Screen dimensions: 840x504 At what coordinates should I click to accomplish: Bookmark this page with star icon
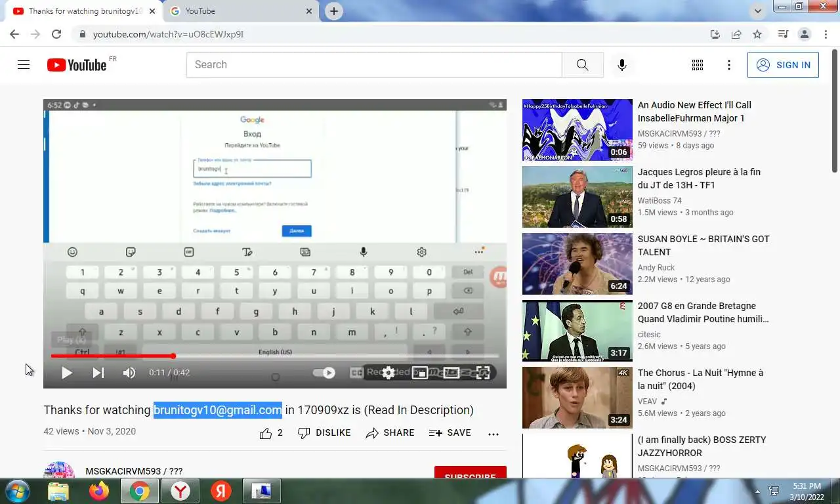pyautogui.click(x=757, y=34)
